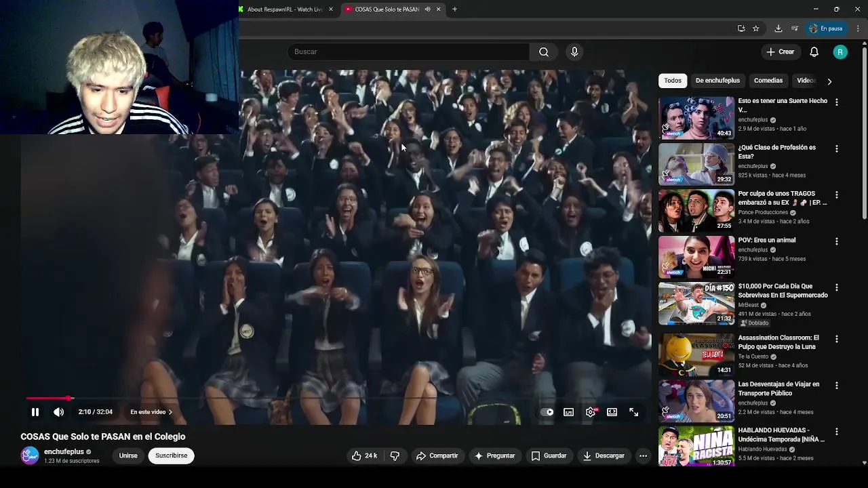This screenshot has width=868, height=488.
Task: Open options menu for 'Esto es tener una Suerte'
Action: click(837, 102)
